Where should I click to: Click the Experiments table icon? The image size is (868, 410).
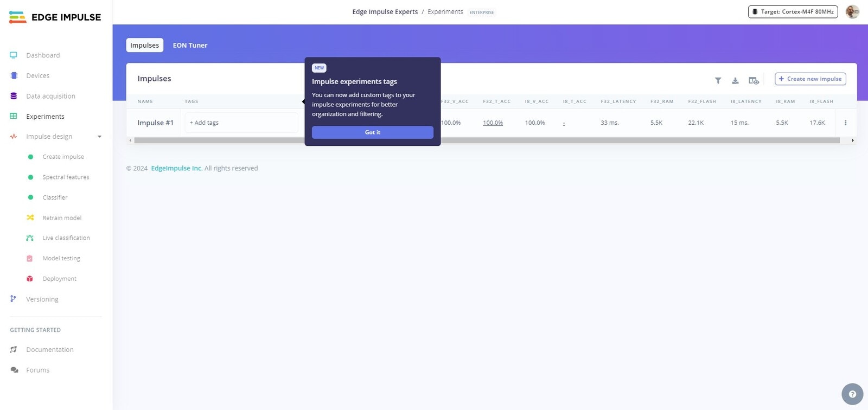(x=14, y=116)
